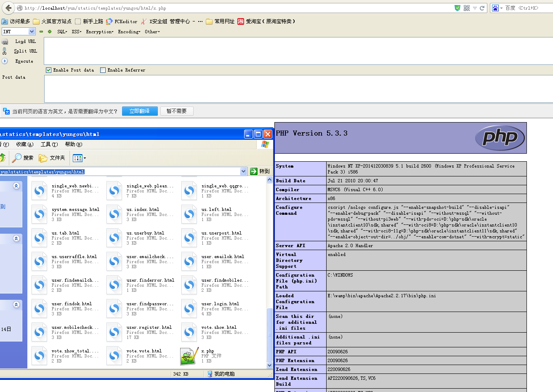
Task: Click the 暂不需要 not now button
Action: click(176, 111)
